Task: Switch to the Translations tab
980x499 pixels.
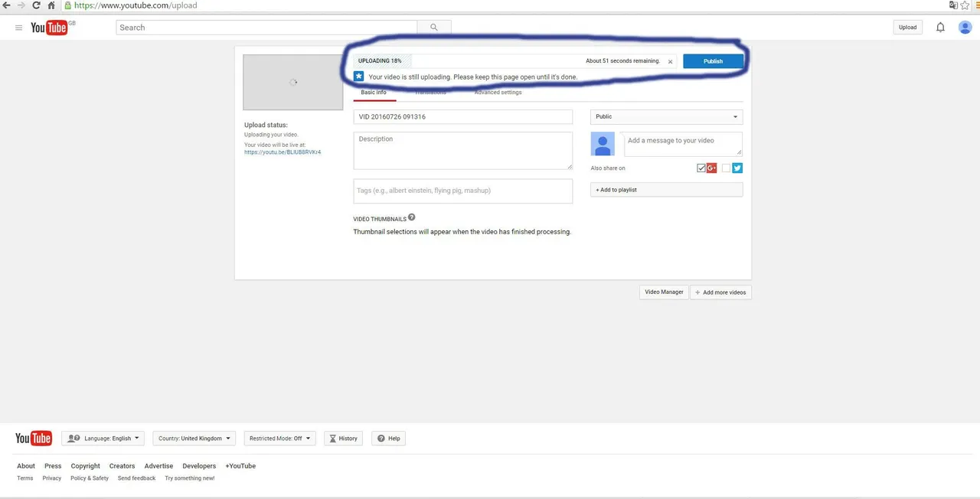Action: 430,93
